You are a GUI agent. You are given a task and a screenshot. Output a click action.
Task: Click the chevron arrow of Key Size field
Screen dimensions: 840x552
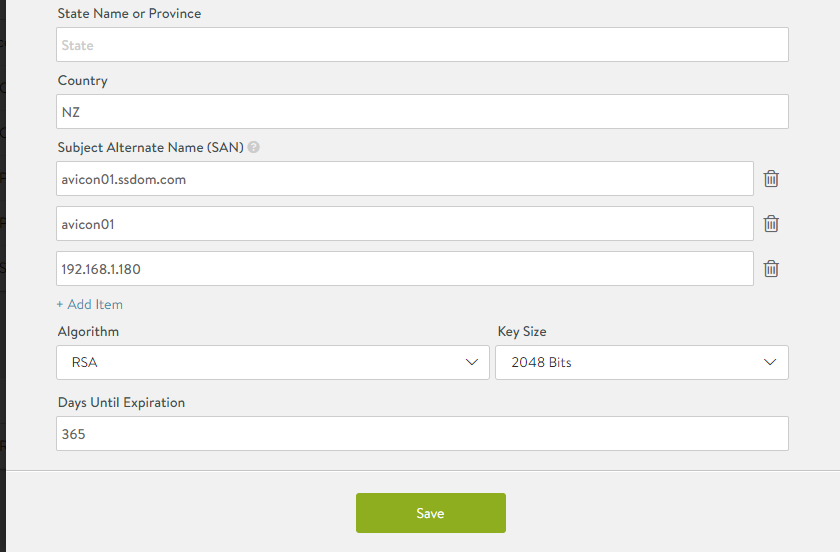[770, 362]
